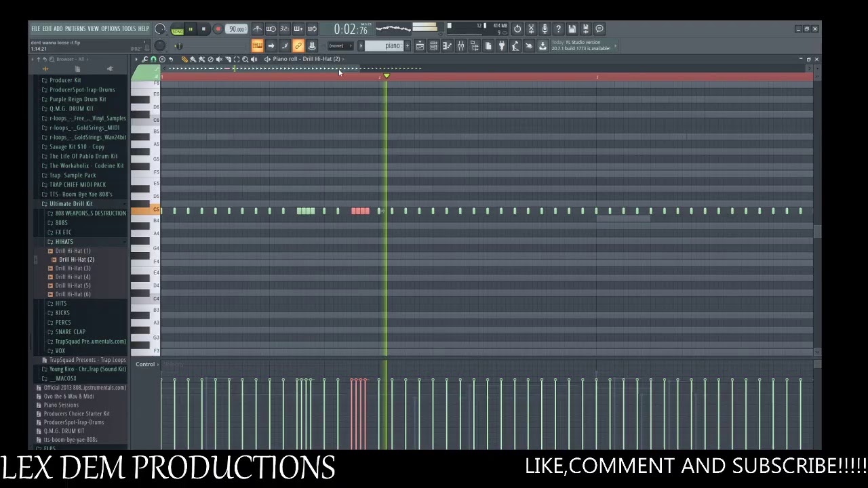
Task: Select the piano roll delete tool
Action: pos(211,59)
